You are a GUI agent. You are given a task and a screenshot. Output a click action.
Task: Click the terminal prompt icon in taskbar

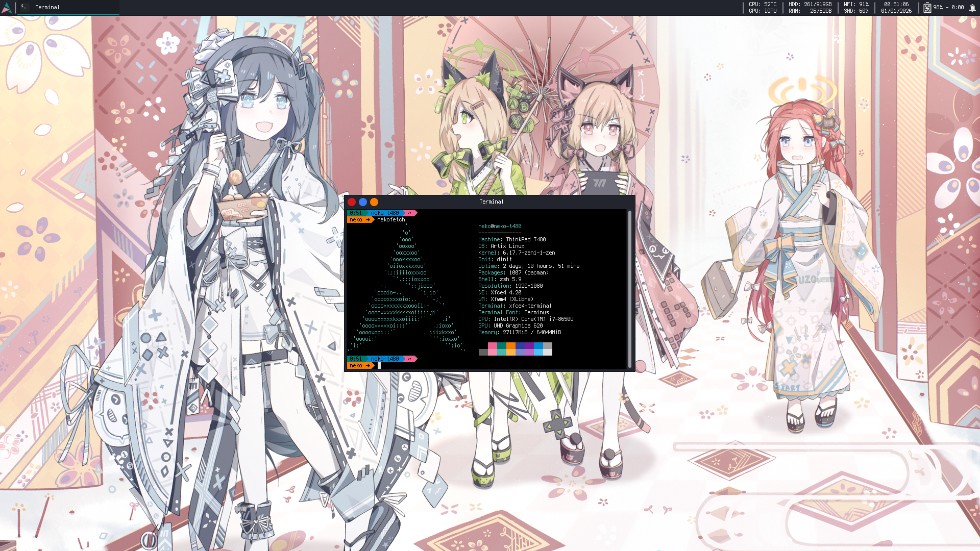(24, 7)
